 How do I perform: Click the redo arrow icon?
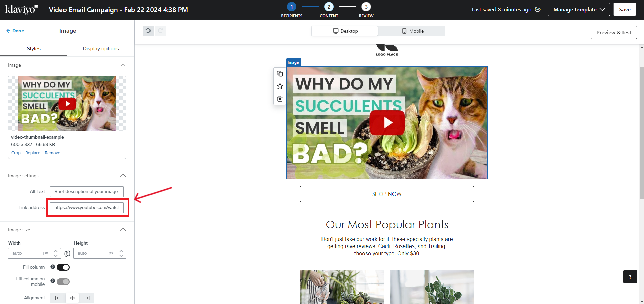(160, 31)
